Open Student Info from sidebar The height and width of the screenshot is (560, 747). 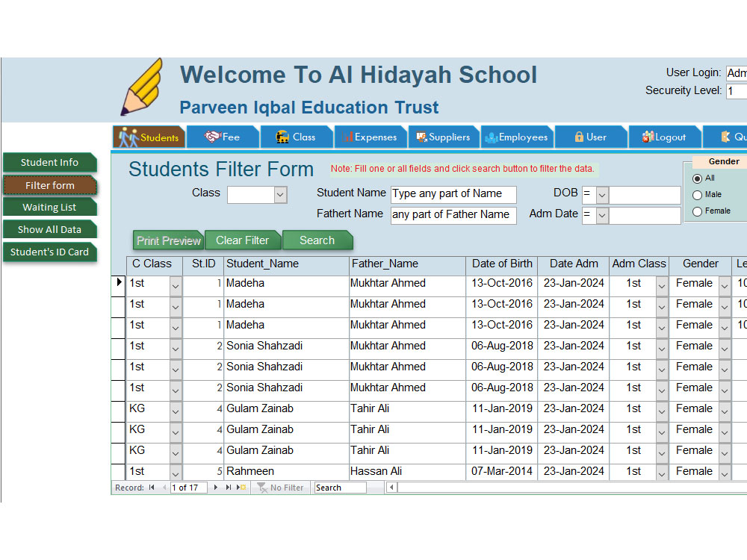49,162
